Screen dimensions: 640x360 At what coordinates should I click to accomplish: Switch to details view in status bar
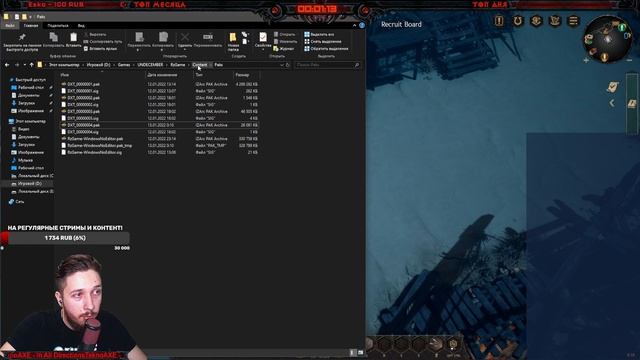coord(353,353)
